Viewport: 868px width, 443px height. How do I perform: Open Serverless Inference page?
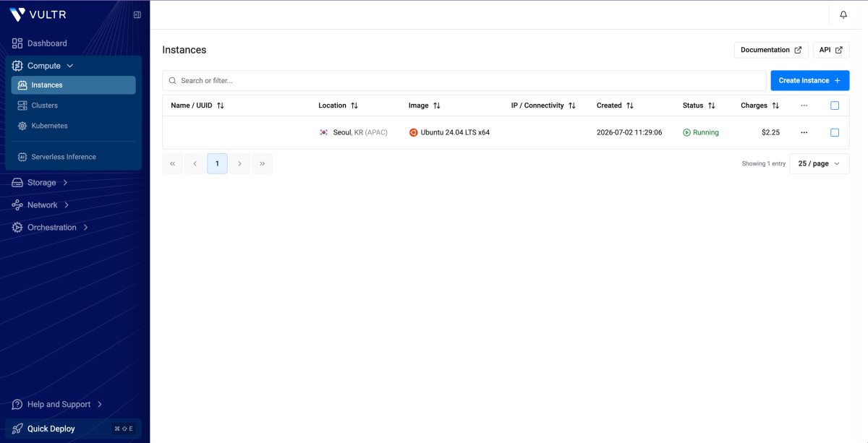[64, 157]
